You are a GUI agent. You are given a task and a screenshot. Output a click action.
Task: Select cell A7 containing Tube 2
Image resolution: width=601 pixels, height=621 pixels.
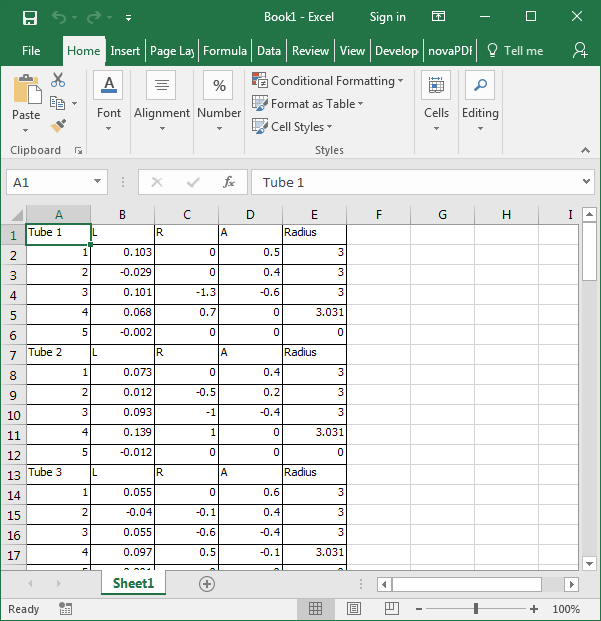pos(58,353)
